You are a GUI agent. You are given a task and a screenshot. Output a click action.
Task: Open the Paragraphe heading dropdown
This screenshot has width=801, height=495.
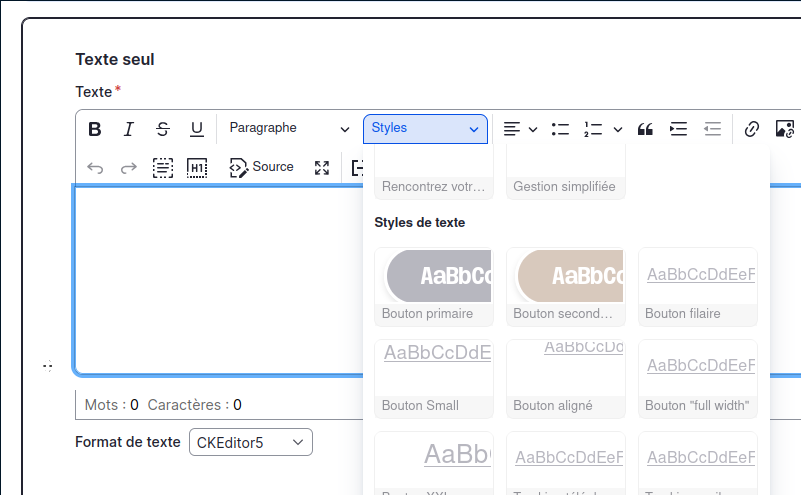point(289,129)
